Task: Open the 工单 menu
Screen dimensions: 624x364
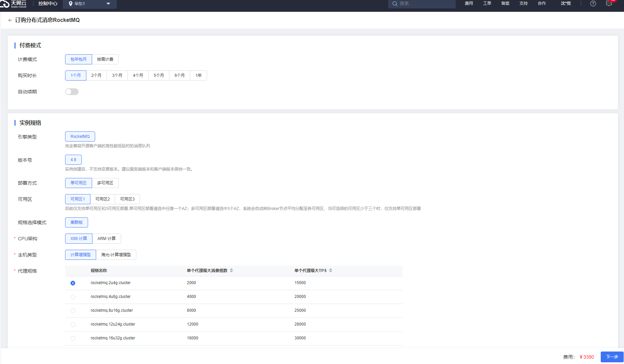Action: point(487,3)
